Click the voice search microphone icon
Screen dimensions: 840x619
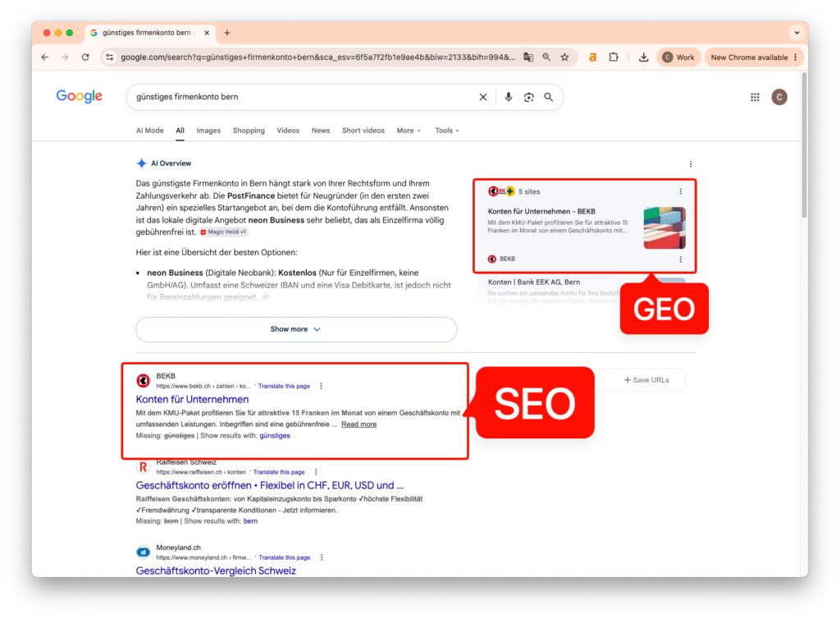(x=508, y=97)
